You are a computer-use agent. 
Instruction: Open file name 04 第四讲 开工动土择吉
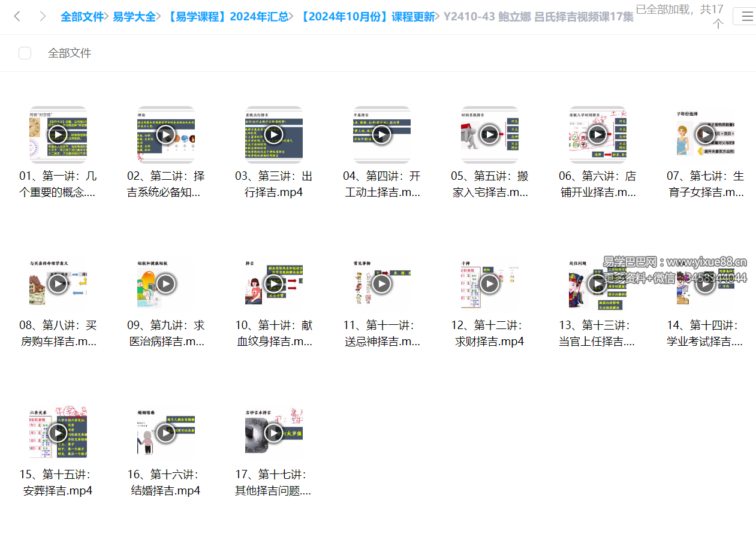click(381, 184)
